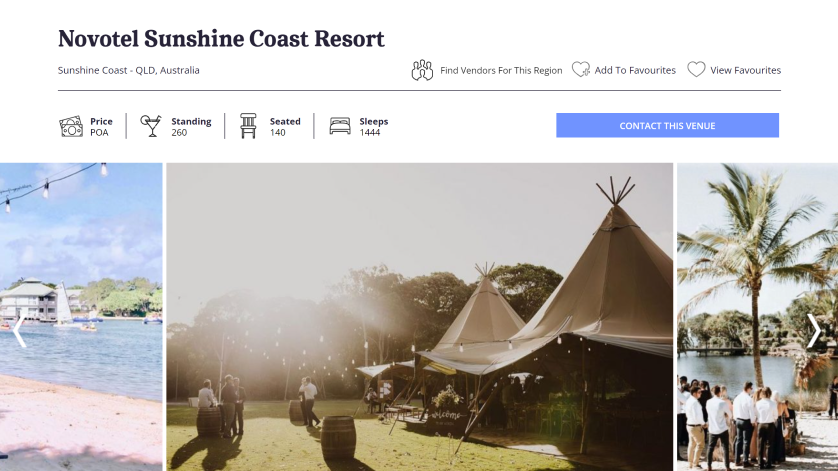Show previous gallery image with left arrow
The height and width of the screenshot is (471, 838).
click(20, 331)
